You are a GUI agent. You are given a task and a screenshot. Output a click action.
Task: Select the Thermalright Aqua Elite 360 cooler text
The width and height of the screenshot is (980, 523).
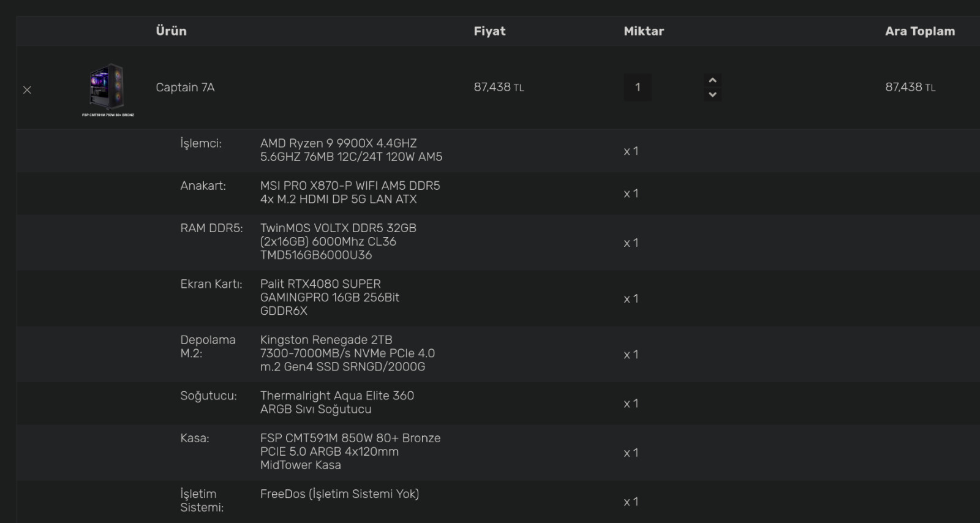pos(337,402)
